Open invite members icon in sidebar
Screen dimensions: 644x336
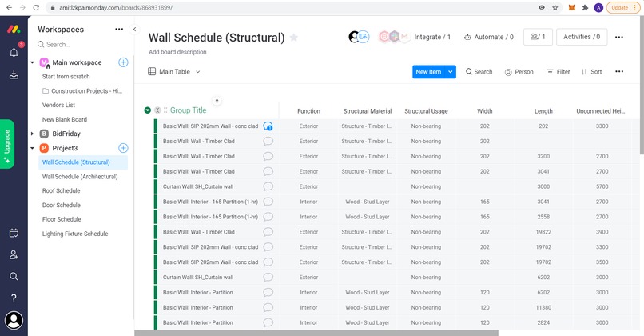tap(14, 255)
